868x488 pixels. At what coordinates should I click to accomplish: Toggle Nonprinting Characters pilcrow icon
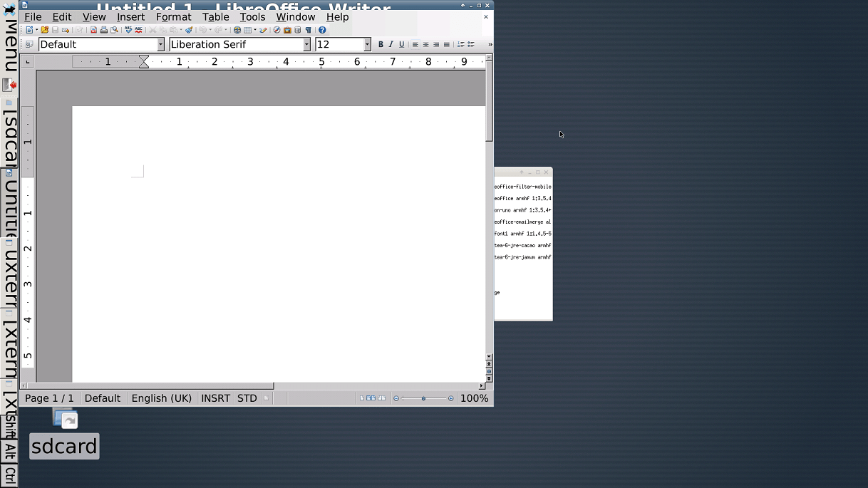point(309,30)
